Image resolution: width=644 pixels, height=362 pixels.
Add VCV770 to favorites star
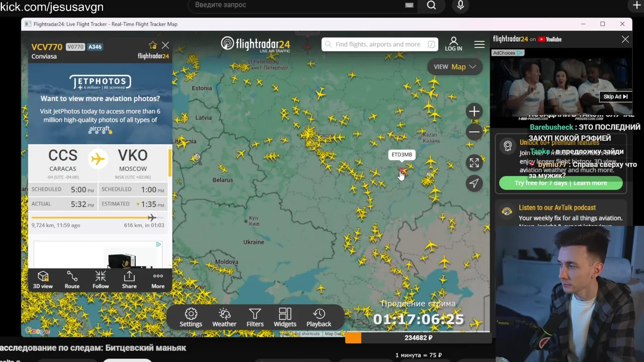(x=152, y=45)
